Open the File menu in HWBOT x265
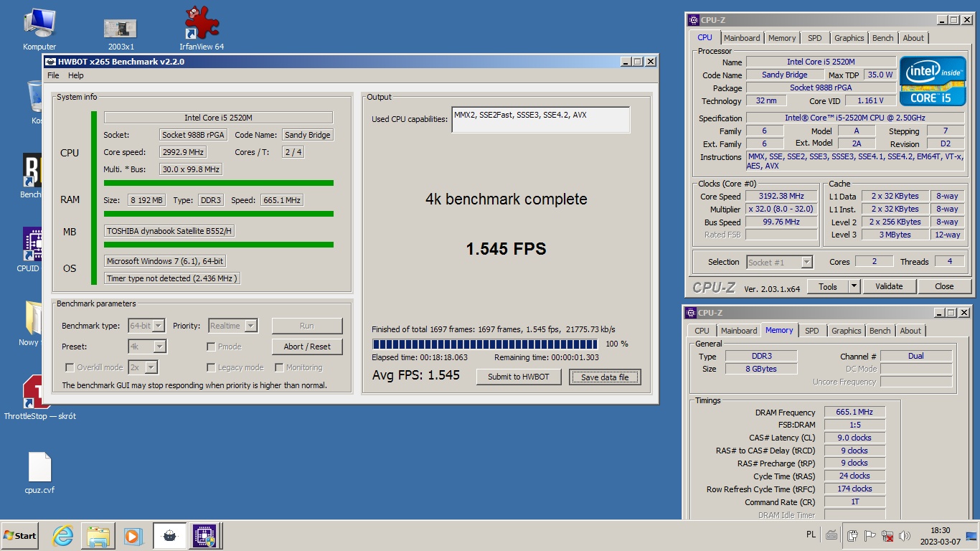 coord(53,75)
